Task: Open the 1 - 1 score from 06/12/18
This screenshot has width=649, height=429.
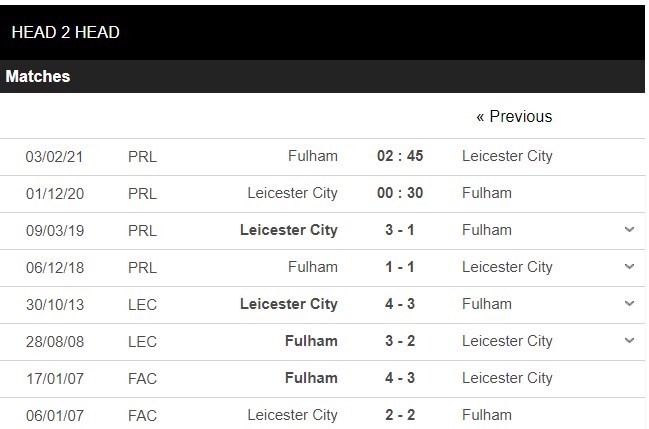Action: pos(400,267)
